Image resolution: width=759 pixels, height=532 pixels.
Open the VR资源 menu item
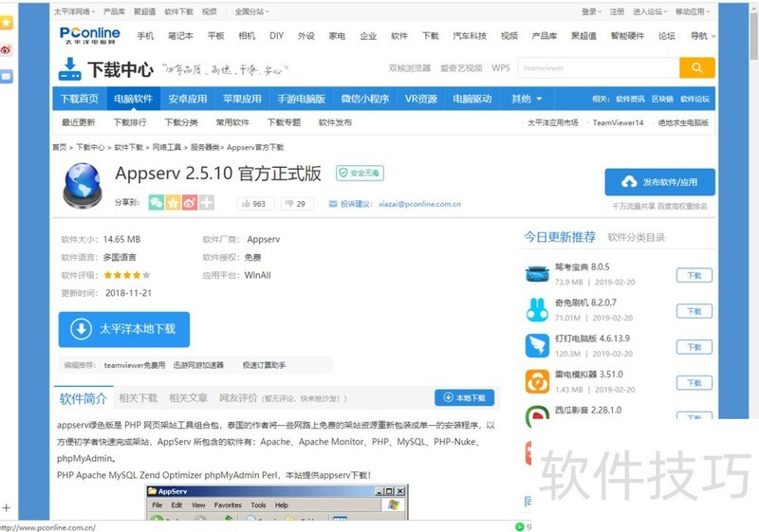click(x=421, y=99)
